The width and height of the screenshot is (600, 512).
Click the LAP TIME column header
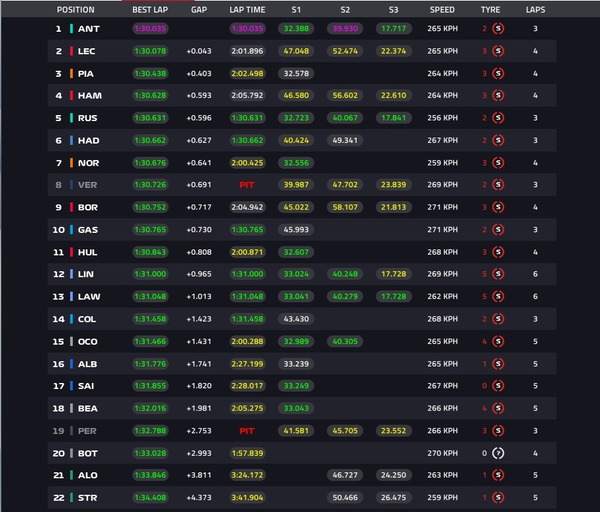247,9
